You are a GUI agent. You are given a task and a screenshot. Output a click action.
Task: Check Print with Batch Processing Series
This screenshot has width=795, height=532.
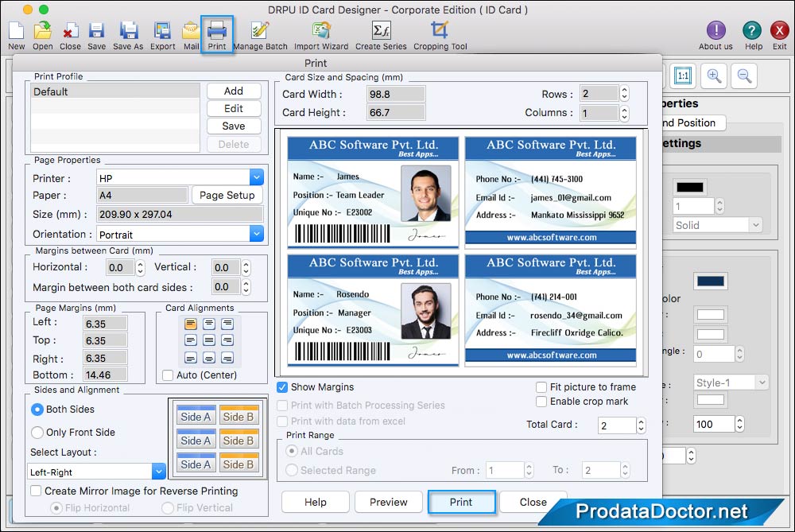click(282, 406)
